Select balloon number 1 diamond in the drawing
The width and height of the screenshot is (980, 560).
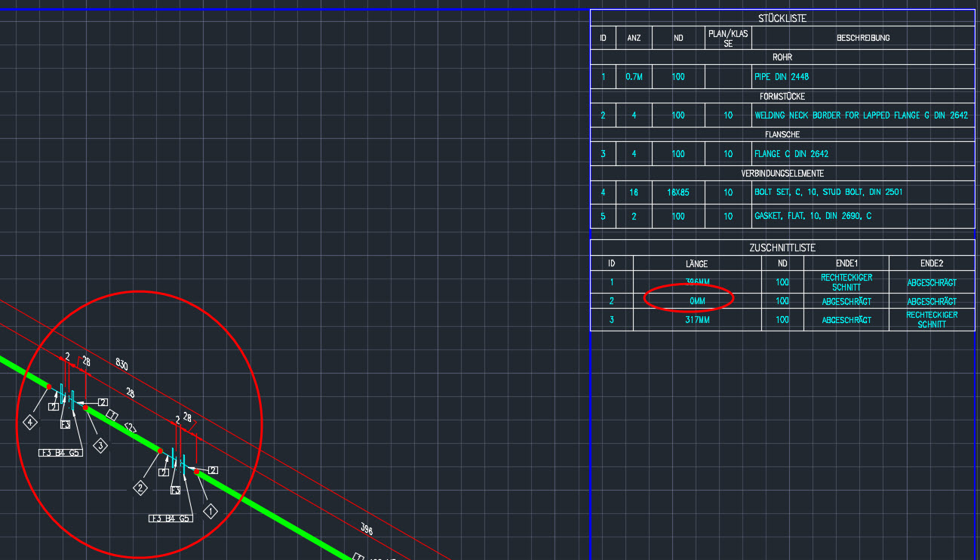[210, 511]
